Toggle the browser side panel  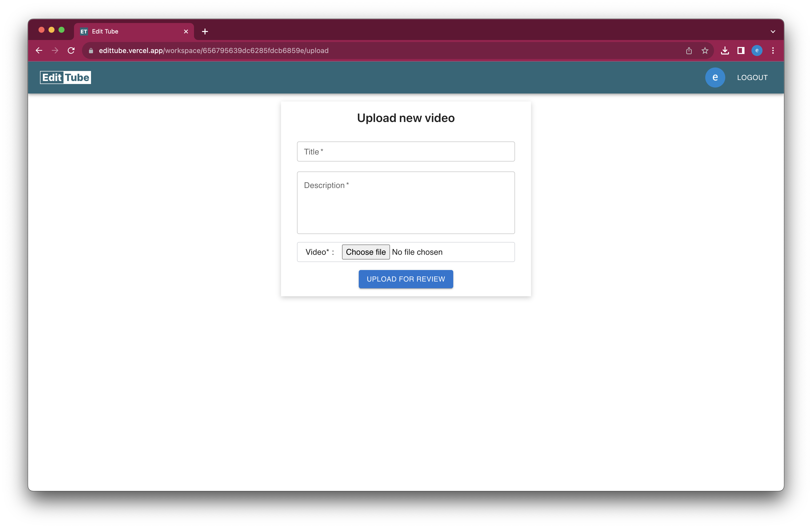coord(741,50)
